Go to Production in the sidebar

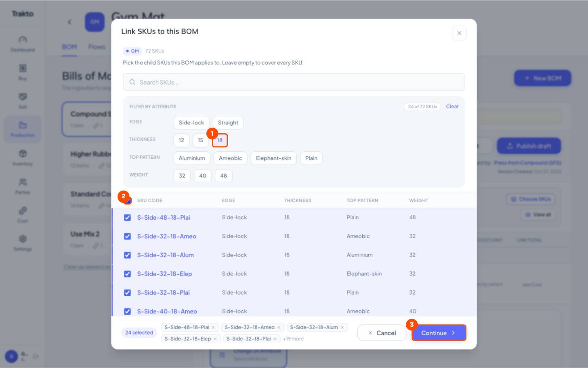pos(23,129)
